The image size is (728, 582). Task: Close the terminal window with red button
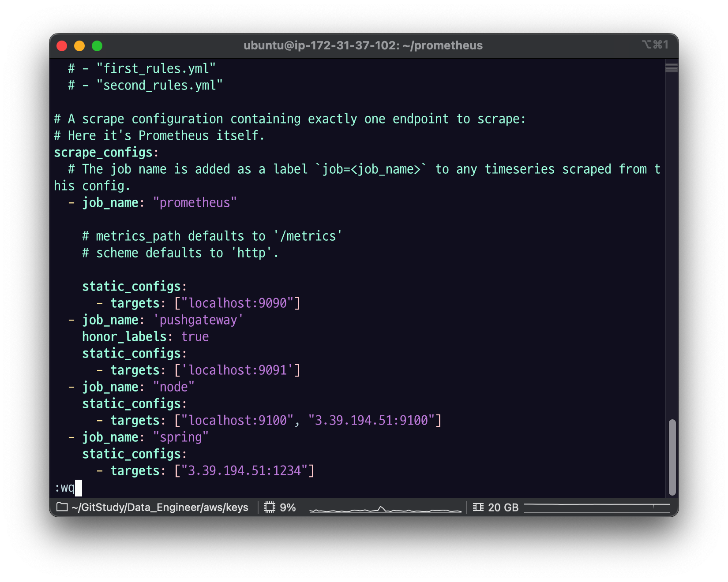point(62,46)
